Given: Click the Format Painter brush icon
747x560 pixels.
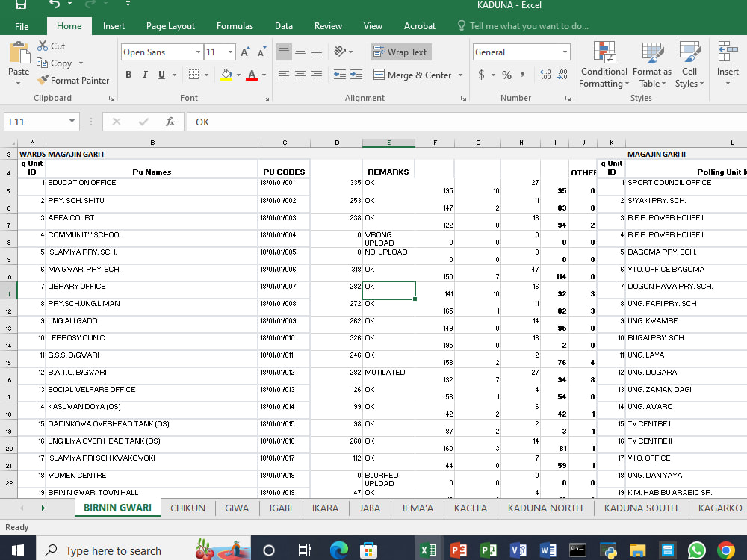Looking at the screenshot, I should point(43,80).
